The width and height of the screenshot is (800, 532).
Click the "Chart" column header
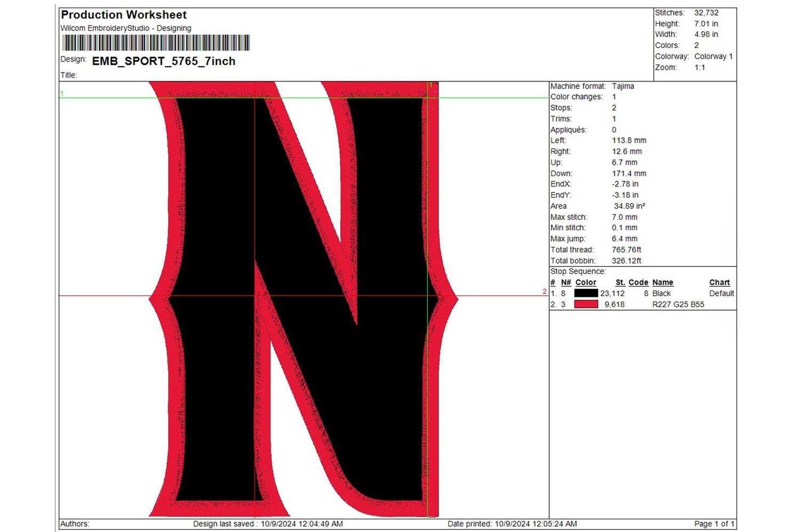coord(719,283)
